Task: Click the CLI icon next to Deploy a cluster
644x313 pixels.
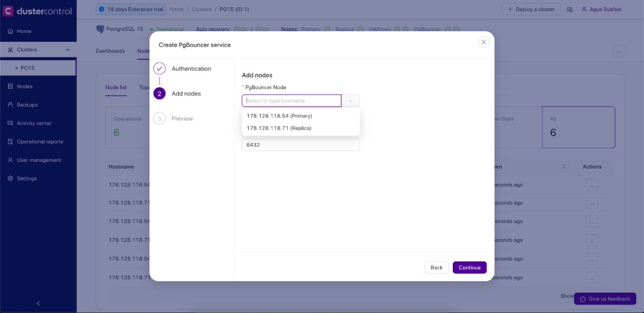Action: click(x=569, y=9)
